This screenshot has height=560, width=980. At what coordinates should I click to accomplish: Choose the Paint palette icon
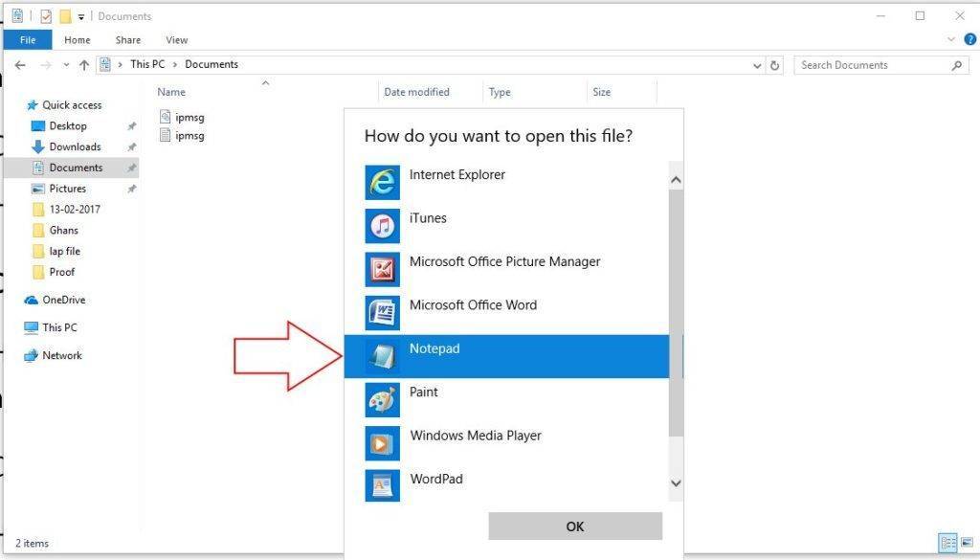[x=382, y=399]
